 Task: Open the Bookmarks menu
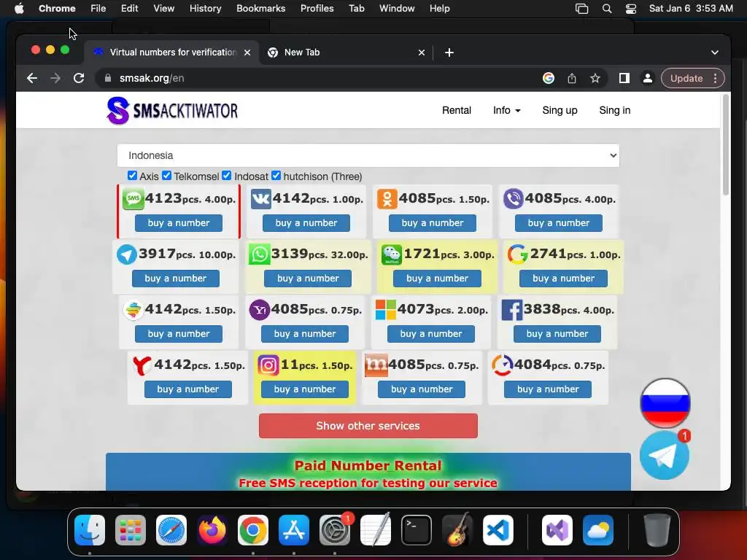[x=260, y=9]
